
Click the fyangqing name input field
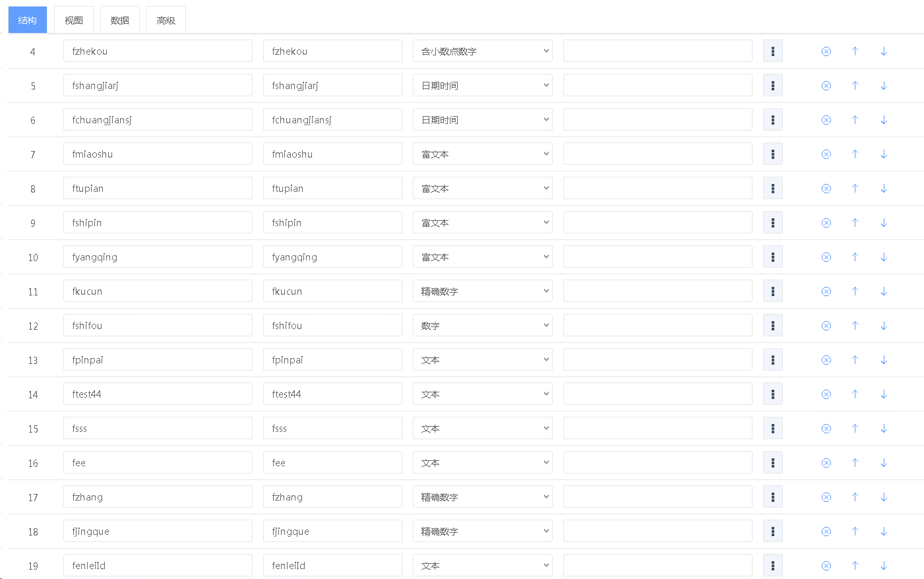pyautogui.click(x=158, y=257)
